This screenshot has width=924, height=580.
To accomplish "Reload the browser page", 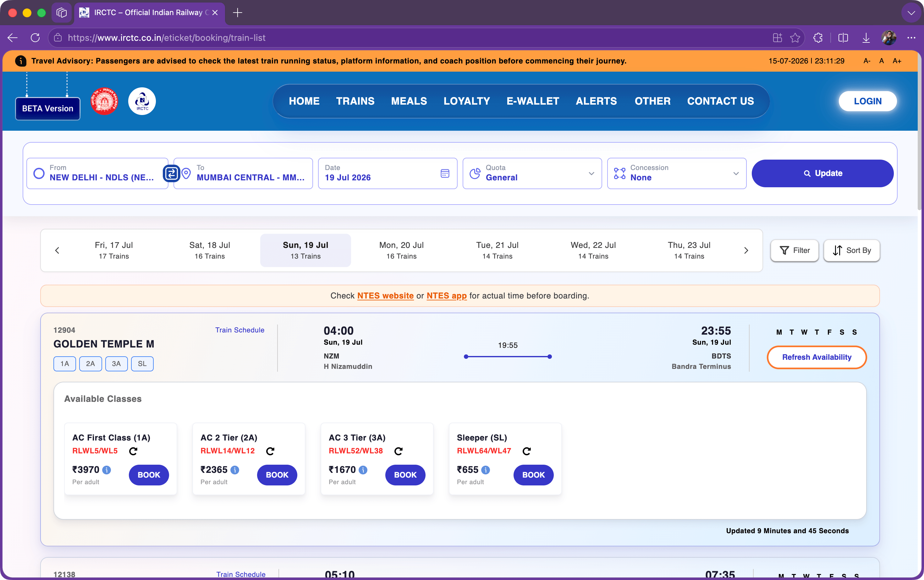I will [x=35, y=38].
